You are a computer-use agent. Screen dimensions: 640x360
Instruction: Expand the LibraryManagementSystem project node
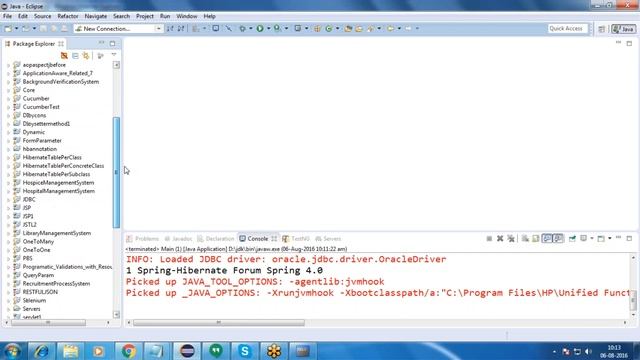[x=9, y=233]
